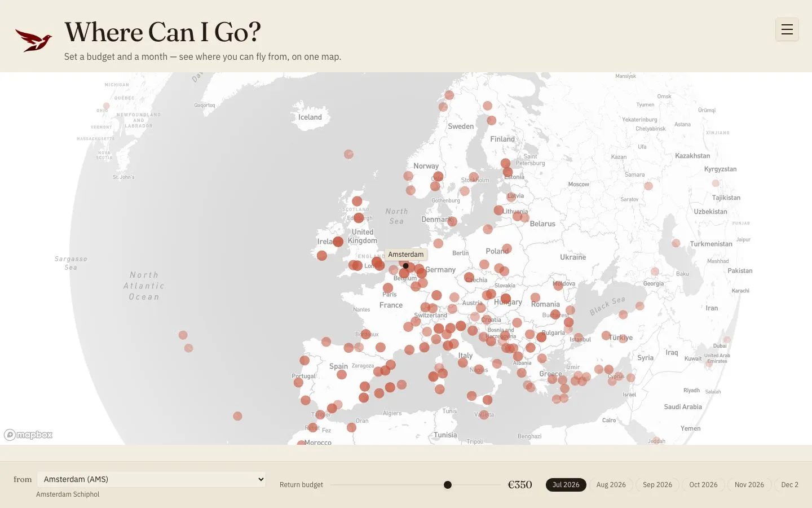Select the Sep 2026 month pill
This screenshot has width=812, height=508.
[x=657, y=485]
